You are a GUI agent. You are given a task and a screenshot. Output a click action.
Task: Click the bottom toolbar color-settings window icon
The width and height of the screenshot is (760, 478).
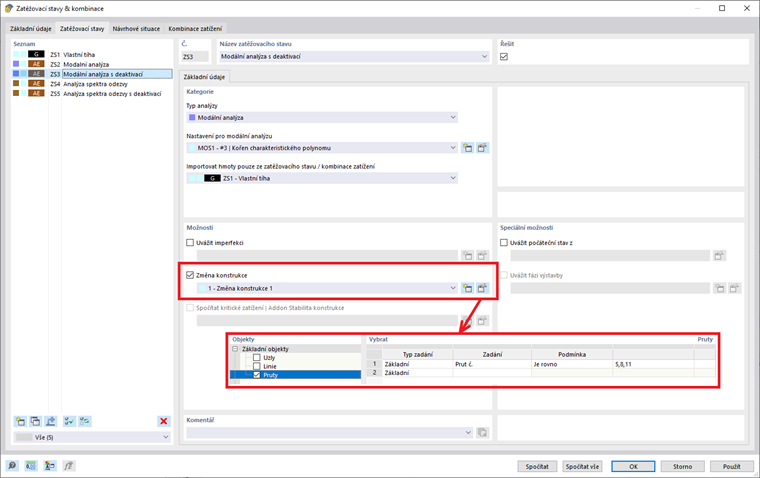pos(49,466)
